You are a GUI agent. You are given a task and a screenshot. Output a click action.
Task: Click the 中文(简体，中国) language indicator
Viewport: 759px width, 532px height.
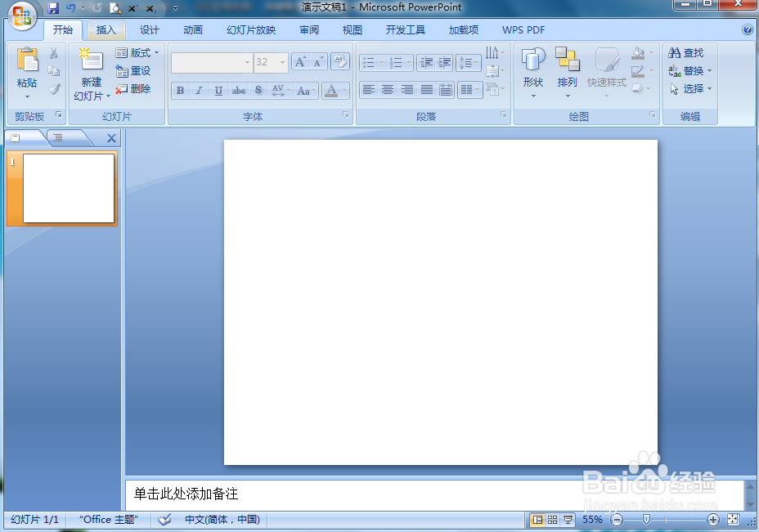point(222,520)
